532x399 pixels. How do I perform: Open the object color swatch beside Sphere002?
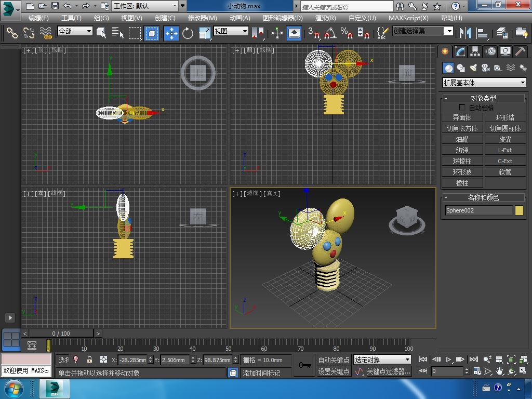coord(519,210)
